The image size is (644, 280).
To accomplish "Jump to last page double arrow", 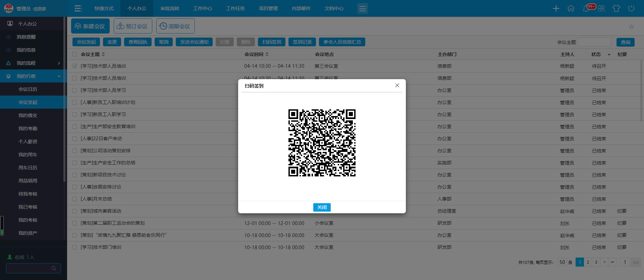I will click(612, 262).
